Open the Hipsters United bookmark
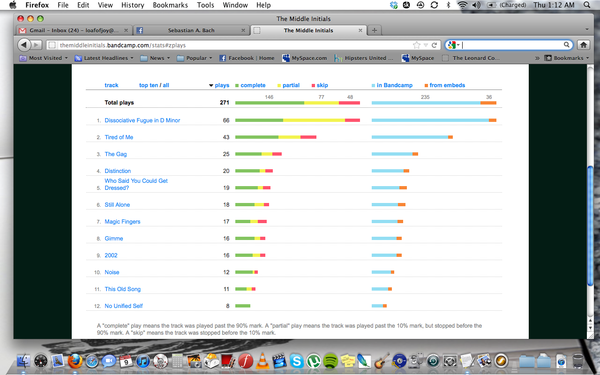Image resolution: width=600 pixels, height=375 pixels. pyautogui.click(x=364, y=58)
